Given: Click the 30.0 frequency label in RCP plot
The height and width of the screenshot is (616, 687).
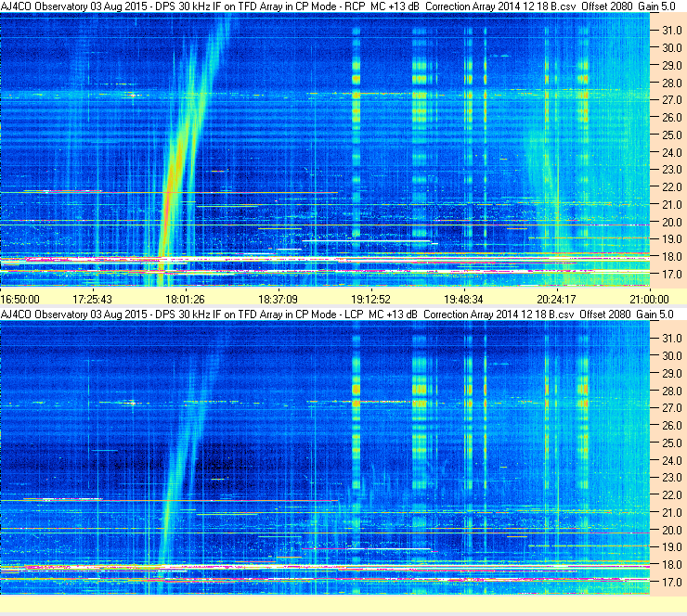Looking at the screenshot, I should tap(671, 48).
